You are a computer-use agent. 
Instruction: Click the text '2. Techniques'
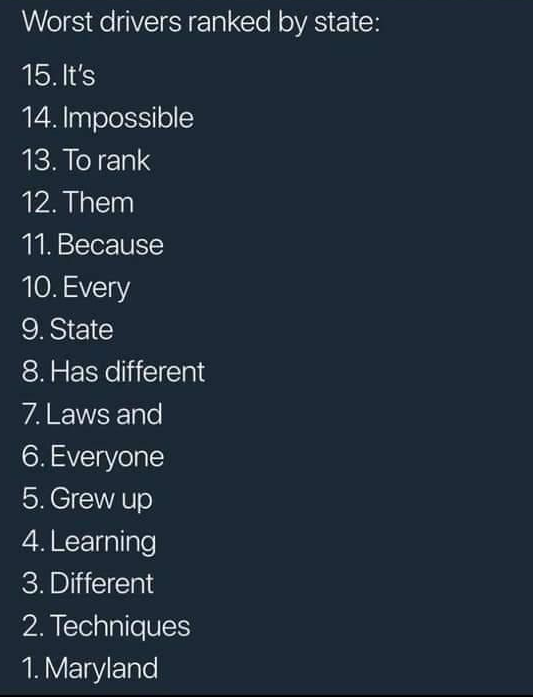pyautogui.click(x=106, y=626)
